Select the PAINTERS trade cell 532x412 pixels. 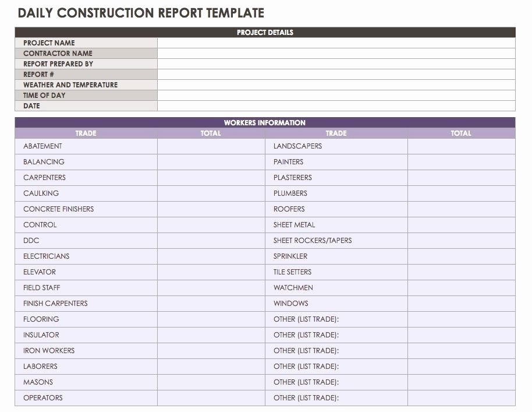tap(336, 162)
